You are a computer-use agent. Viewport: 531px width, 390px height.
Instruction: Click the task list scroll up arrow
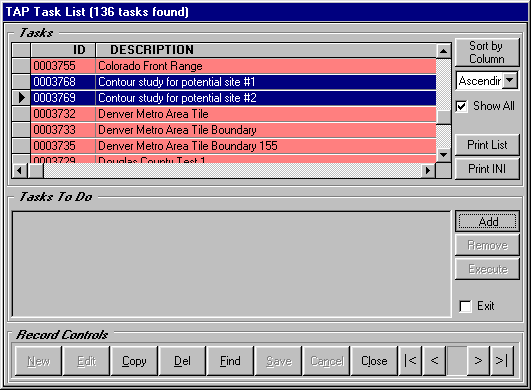[443, 51]
